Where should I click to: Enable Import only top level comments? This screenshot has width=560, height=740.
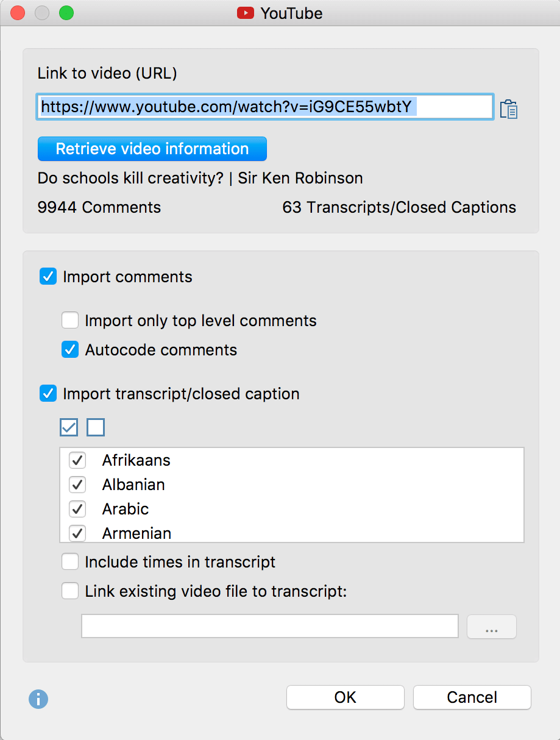[x=70, y=320]
